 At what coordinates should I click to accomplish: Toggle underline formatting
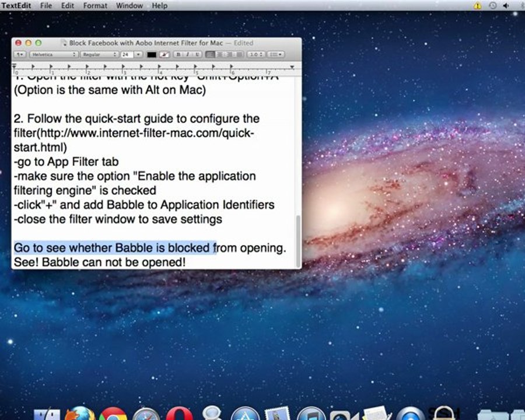pos(197,54)
